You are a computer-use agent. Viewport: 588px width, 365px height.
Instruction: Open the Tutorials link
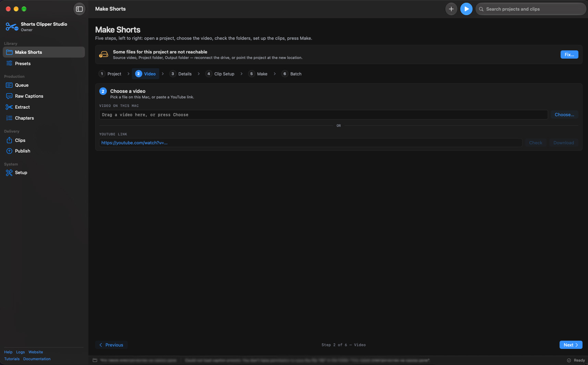12,359
